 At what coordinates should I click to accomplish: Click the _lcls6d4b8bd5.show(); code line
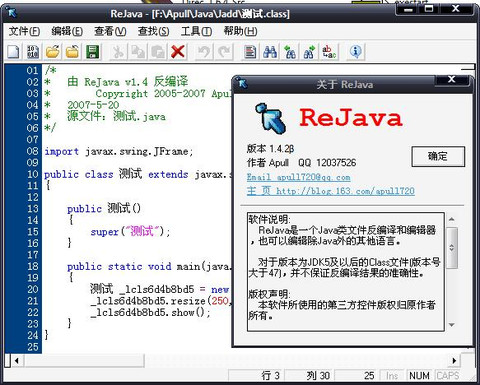[150, 312]
